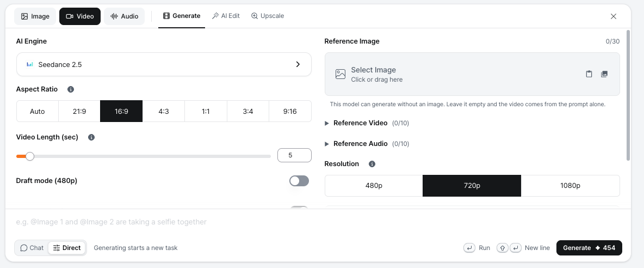Switch to Audio generation mode
The width and height of the screenshot is (644, 268).
(124, 16)
